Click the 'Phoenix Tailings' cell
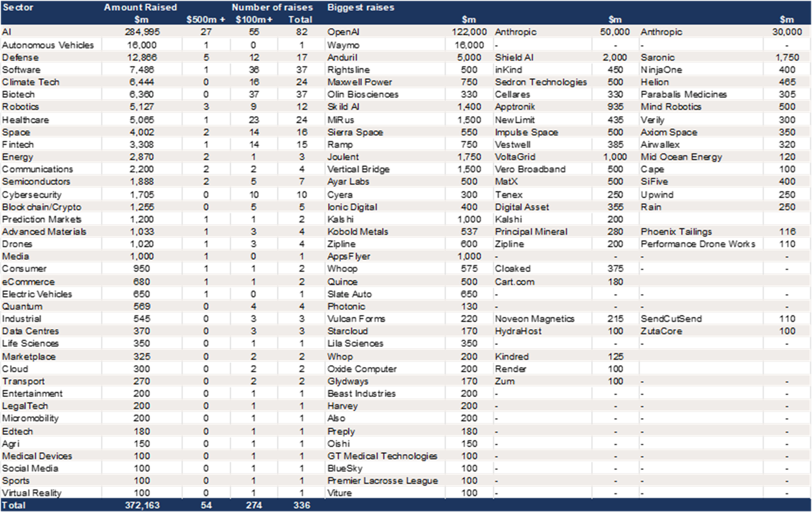 pyautogui.click(x=676, y=232)
